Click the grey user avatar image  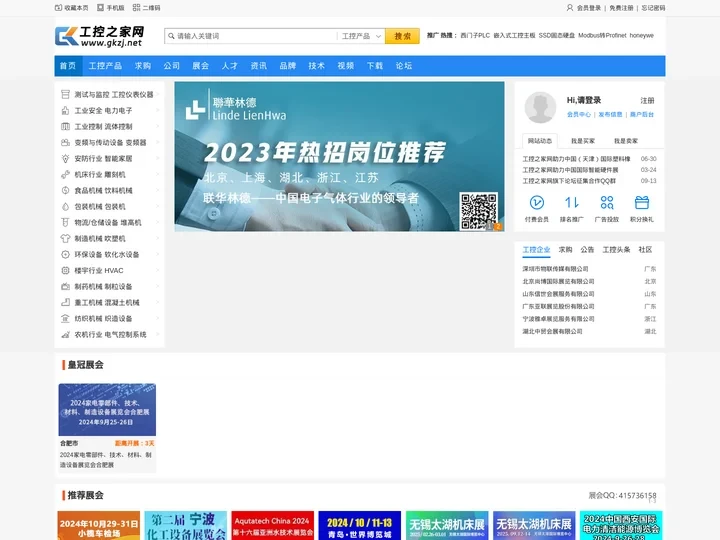click(x=540, y=107)
